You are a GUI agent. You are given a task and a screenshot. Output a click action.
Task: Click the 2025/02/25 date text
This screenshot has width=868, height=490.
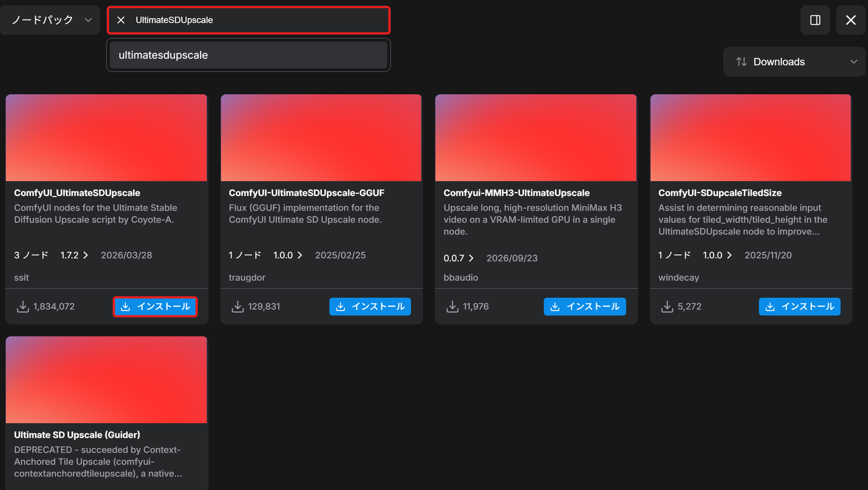coord(341,255)
